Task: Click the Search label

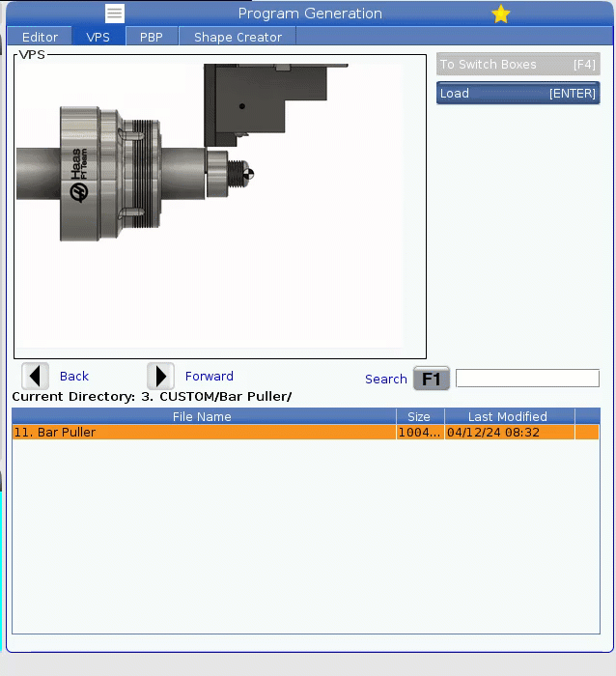Action: coord(386,380)
